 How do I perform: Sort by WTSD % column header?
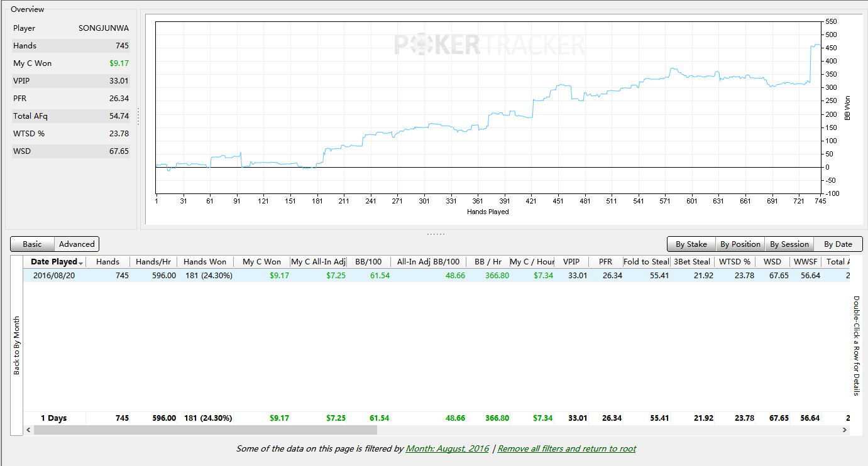[734, 262]
